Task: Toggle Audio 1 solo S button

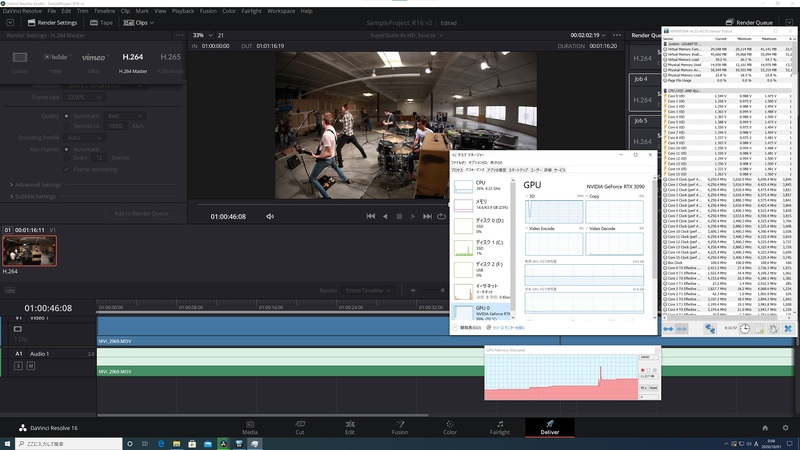Action: [x=18, y=365]
